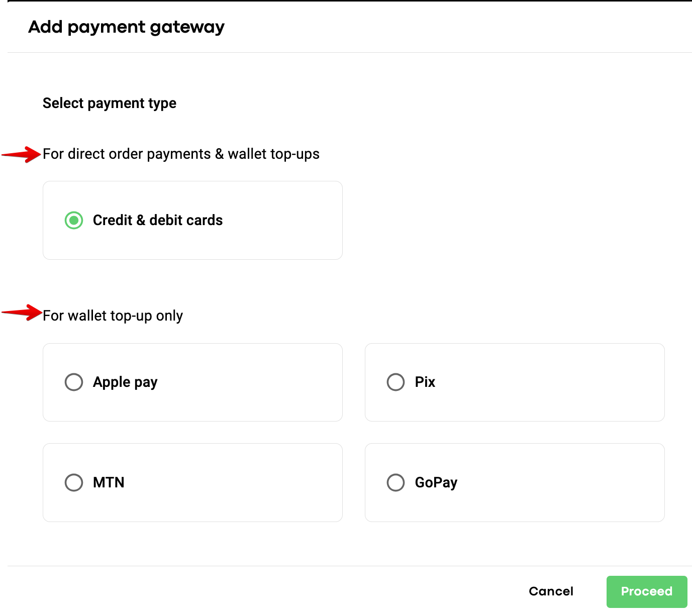Select the Apple pay radio circle
The image size is (692, 616).
[x=74, y=382]
